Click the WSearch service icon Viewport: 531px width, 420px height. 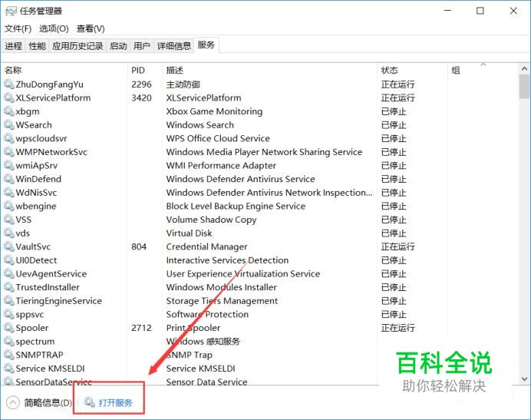[x=8, y=124]
